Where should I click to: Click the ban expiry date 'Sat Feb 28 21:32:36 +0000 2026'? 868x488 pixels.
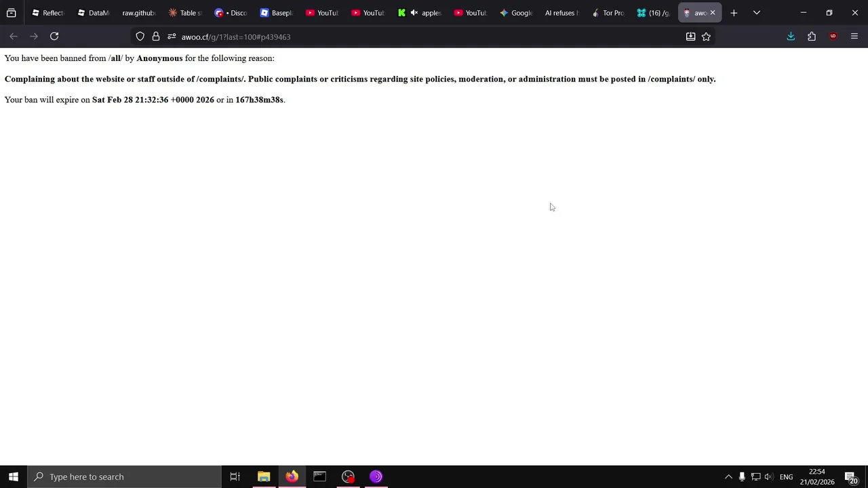153,100
